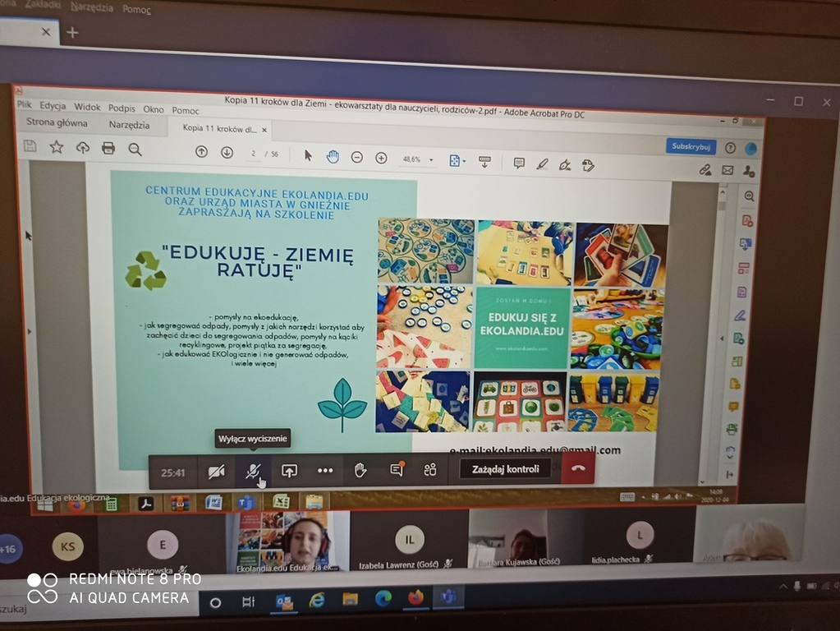Screen dimensions: 840x631
Task: Expand the zoom percentage dropdown
Action: (x=432, y=160)
